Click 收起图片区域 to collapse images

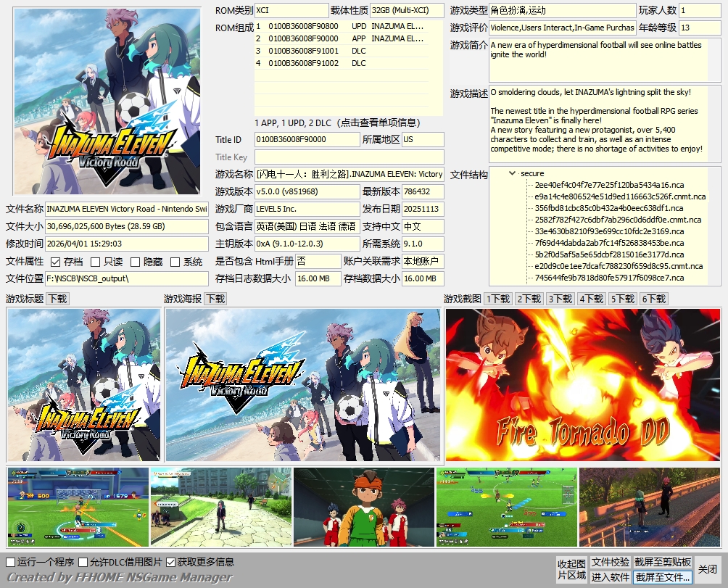point(571,570)
